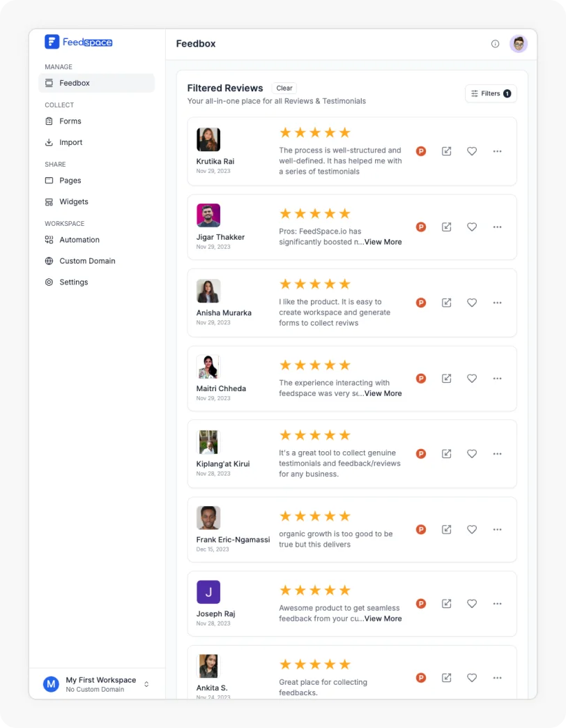Open the info icon in the top header
Screen dimensions: 566x728
[495, 43]
